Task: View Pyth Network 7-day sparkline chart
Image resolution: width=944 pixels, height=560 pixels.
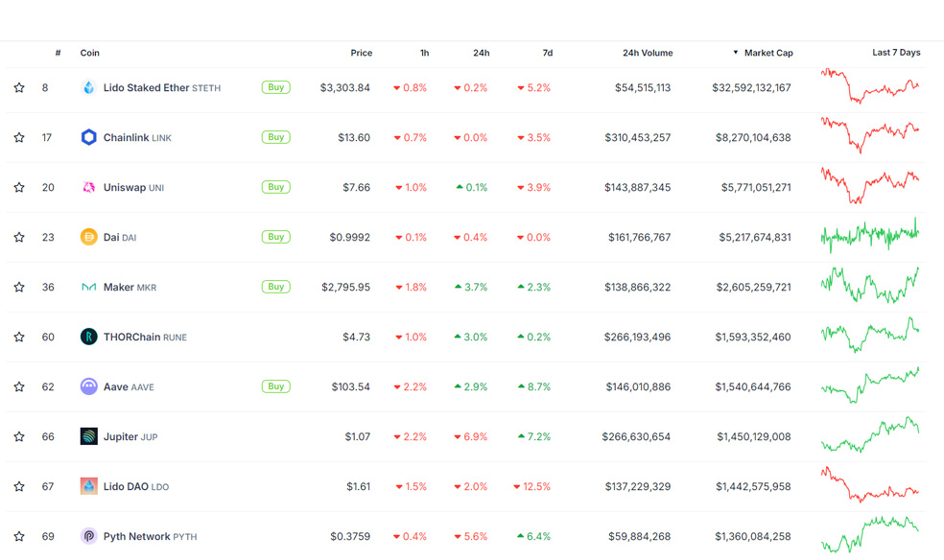Action: (x=870, y=534)
